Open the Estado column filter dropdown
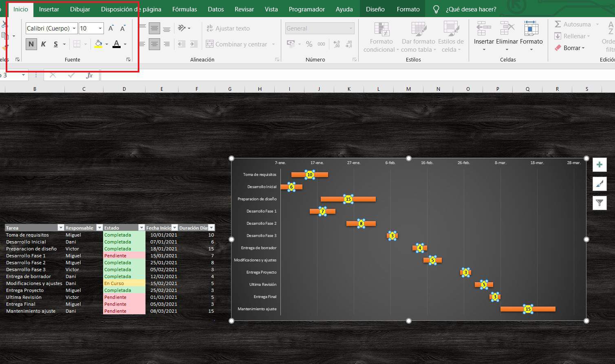This screenshot has height=364, width=615. click(141, 228)
